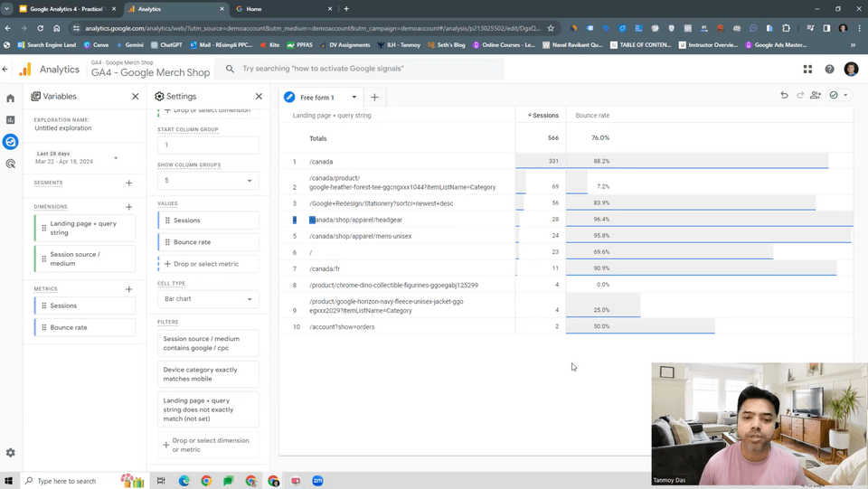The image size is (868, 489).
Task: Open the Google apps grid
Action: pos(807,69)
